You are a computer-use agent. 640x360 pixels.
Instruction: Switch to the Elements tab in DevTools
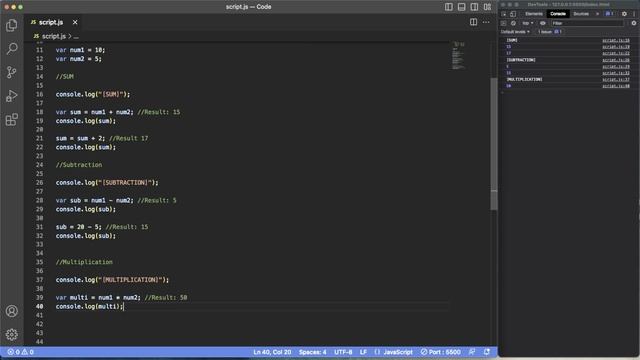(534, 14)
